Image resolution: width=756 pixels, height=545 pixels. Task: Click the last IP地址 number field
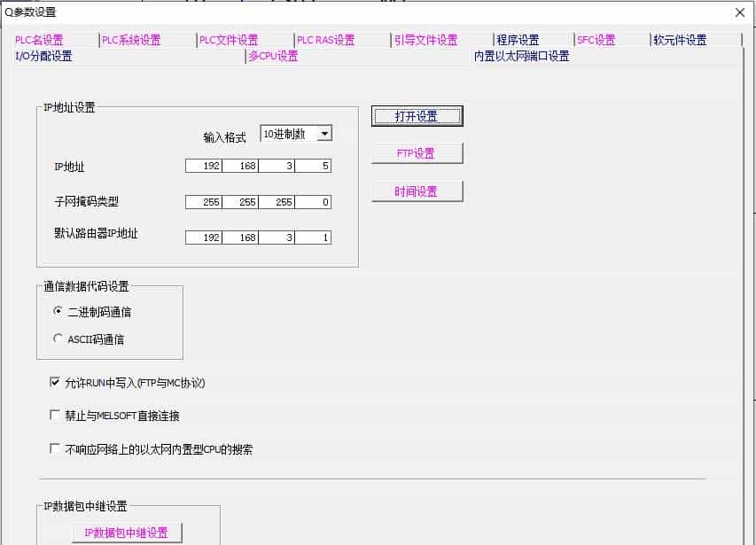click(x=315, y=166)
